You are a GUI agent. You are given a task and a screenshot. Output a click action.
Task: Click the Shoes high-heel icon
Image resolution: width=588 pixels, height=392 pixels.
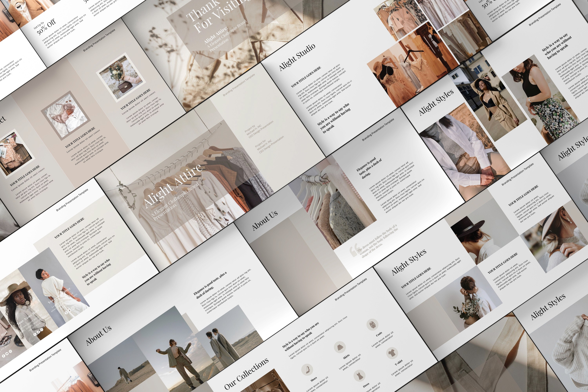click(x=307, y=369)
